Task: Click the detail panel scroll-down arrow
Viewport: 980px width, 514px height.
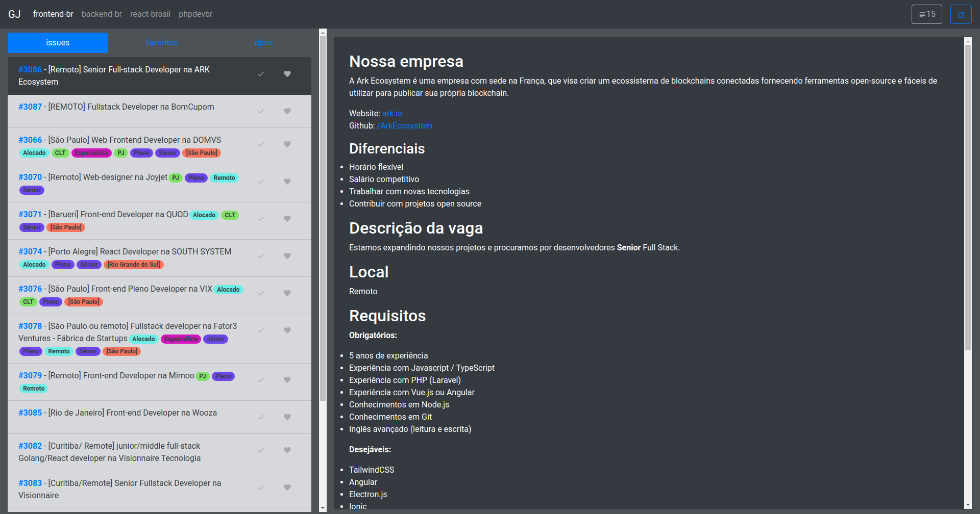Action: (968, 505)
